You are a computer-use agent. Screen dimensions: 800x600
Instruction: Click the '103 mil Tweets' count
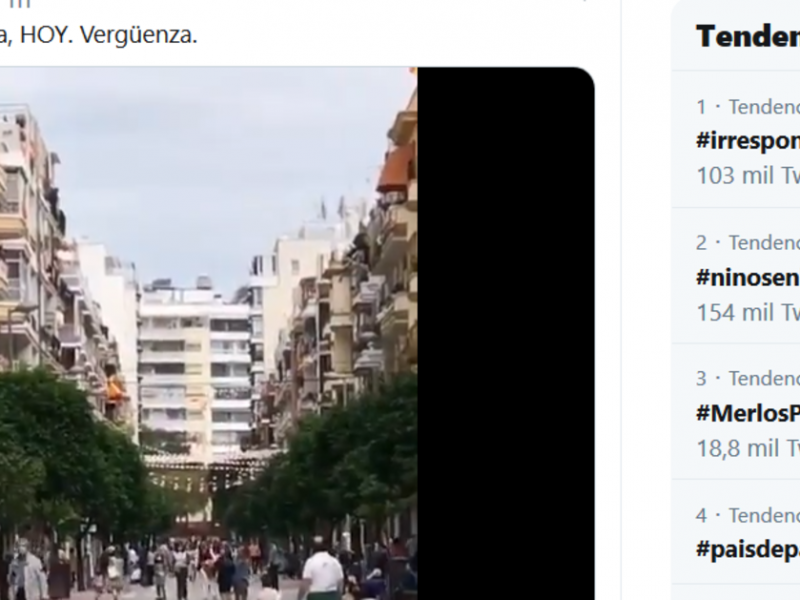pos(748,176)
